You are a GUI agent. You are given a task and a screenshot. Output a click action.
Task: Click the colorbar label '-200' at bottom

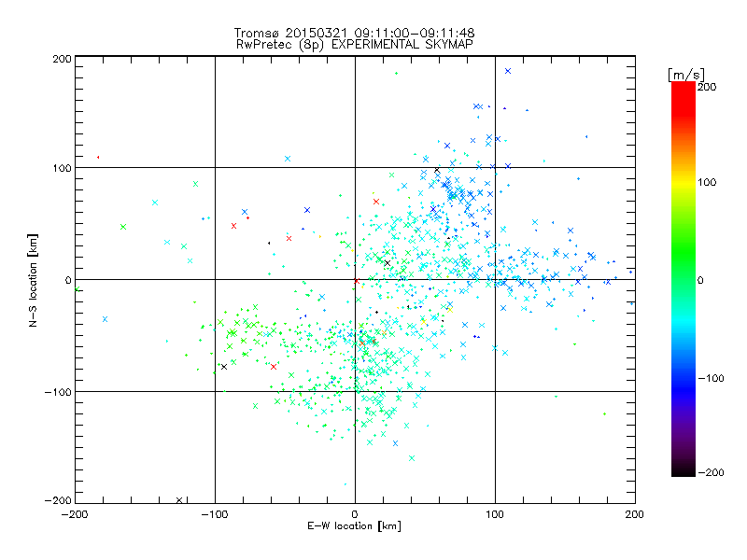pos(711,472)
